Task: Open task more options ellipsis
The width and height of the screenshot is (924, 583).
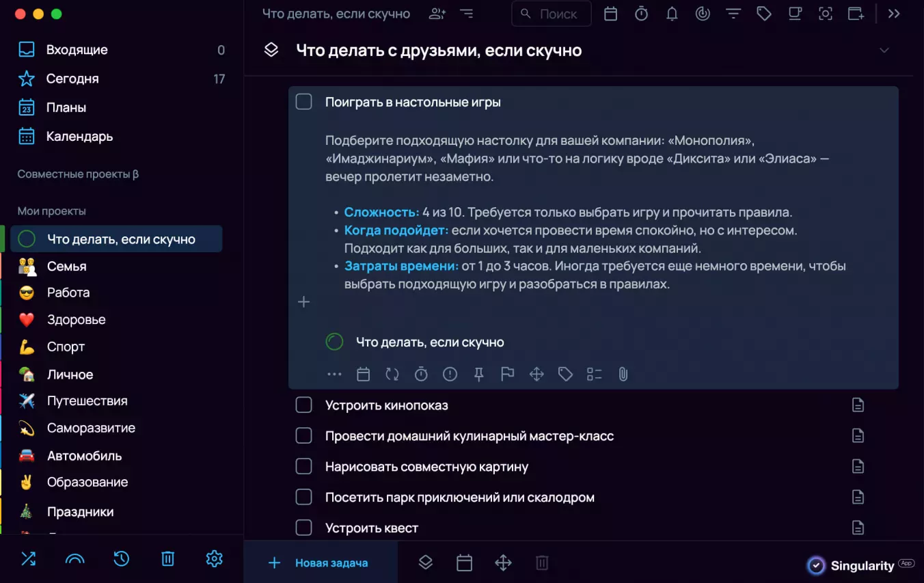Action: click(x=334, y=374)
